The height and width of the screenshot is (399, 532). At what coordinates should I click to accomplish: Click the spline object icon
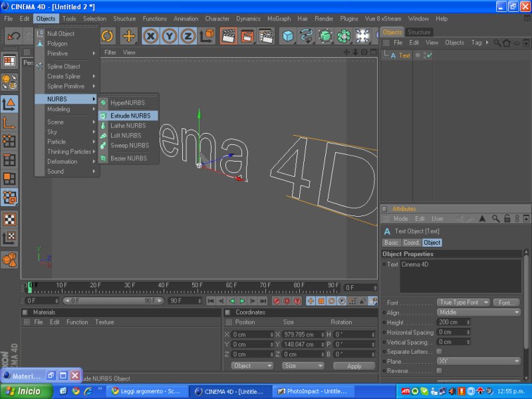coord(307,36)
